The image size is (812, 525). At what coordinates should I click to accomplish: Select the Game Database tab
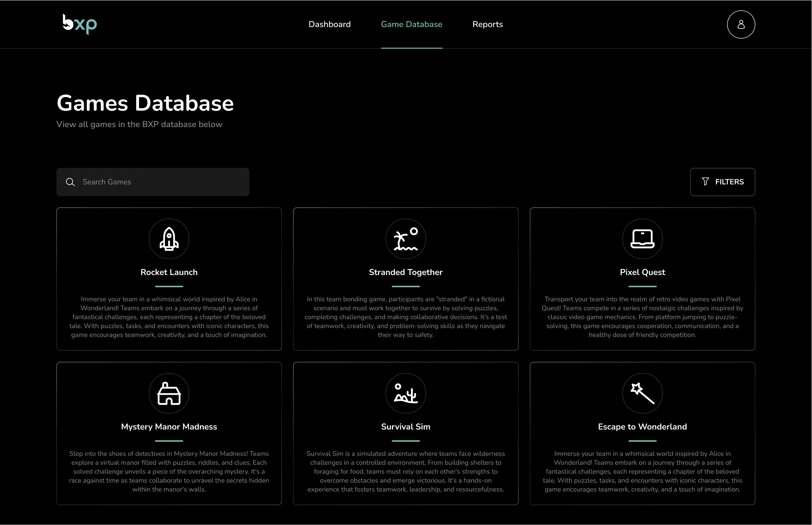(x=411, y=24)
